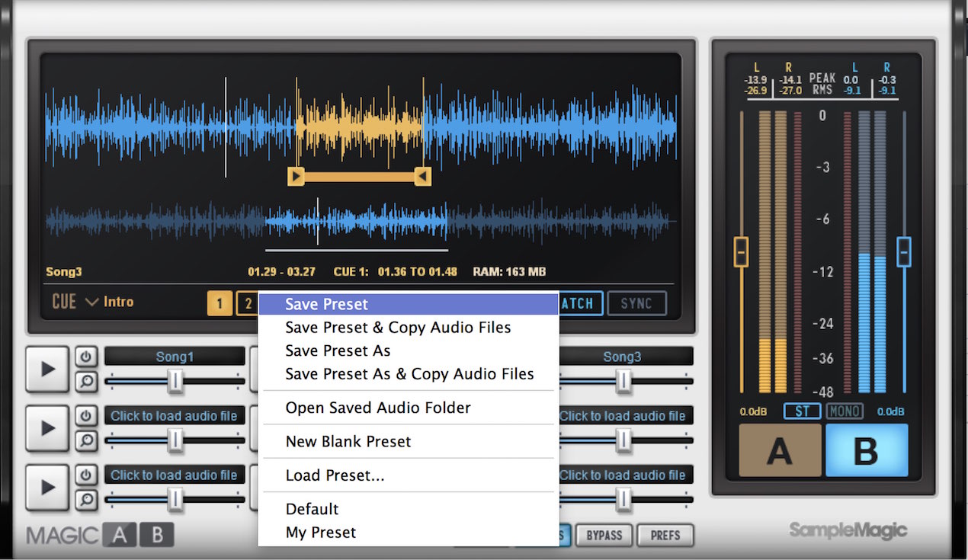Choose Save Preset & Copy Audio Files

click(x=409, y=328)
